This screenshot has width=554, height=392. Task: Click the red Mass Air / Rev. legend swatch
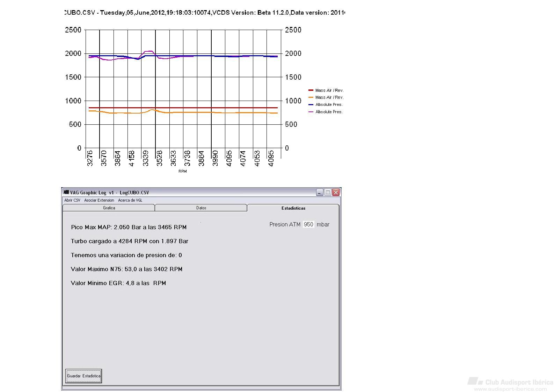point(311,90)
